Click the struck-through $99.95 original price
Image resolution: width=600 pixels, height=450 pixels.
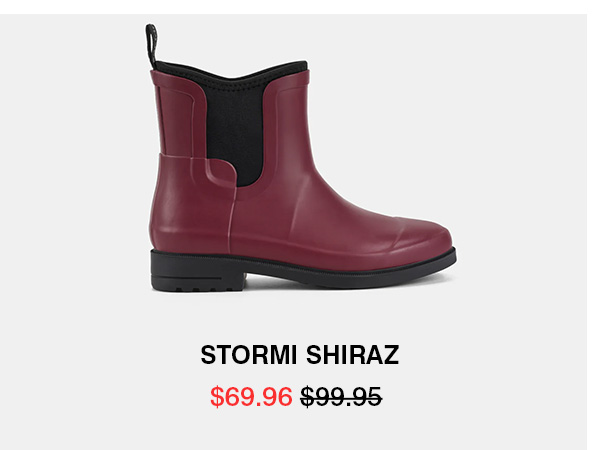point(341,396)
